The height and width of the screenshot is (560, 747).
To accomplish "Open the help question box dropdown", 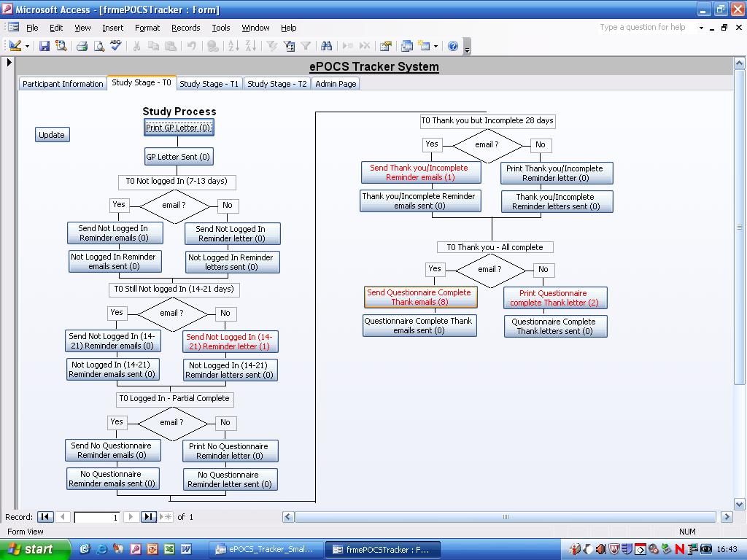I will 701,28.
